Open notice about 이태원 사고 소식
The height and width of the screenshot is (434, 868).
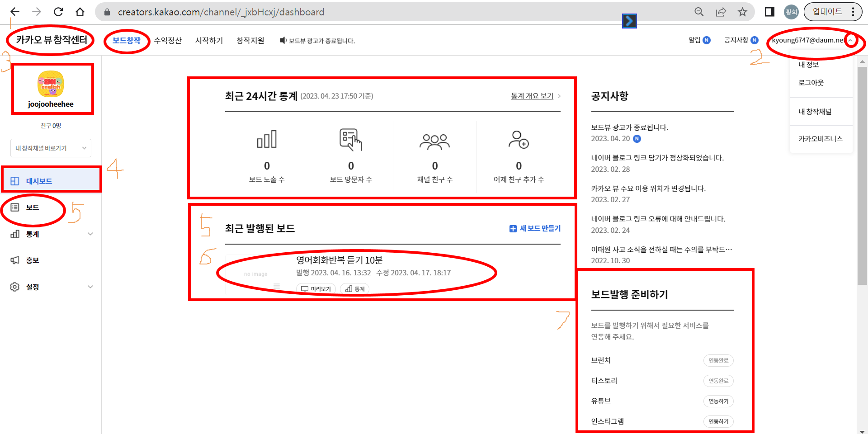[662, 250]
